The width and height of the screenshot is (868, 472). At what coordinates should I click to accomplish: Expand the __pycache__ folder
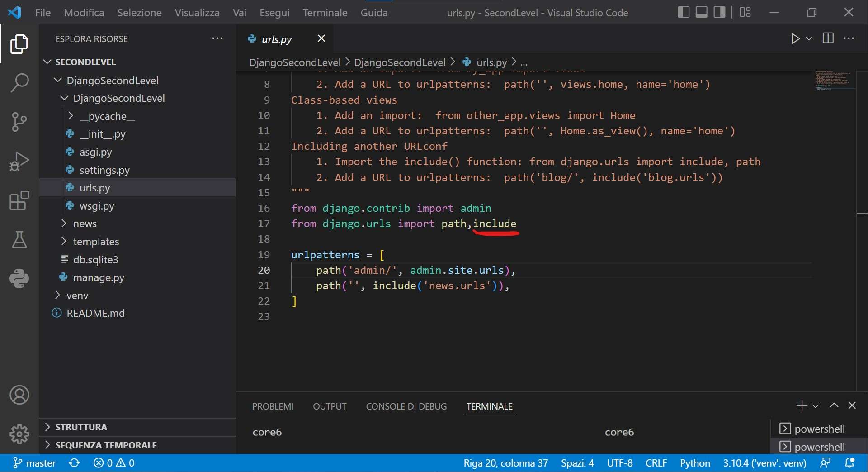[x=137, y=116]
